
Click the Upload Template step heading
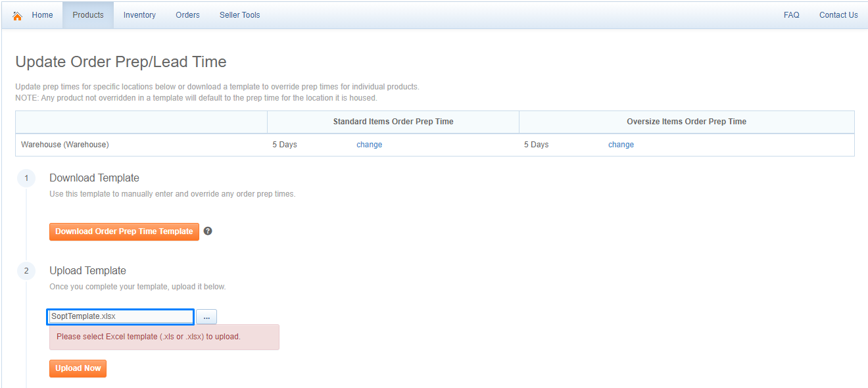(x=87, y=270)
